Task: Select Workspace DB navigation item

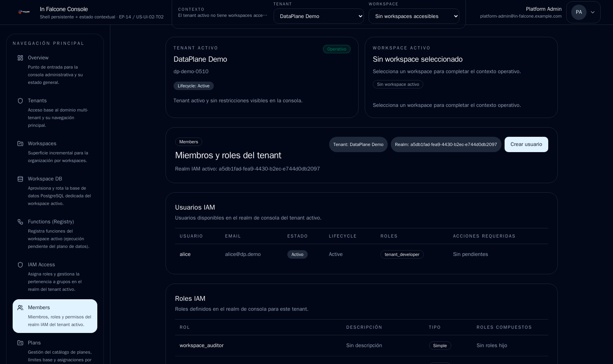Action: tap(55, 190)
